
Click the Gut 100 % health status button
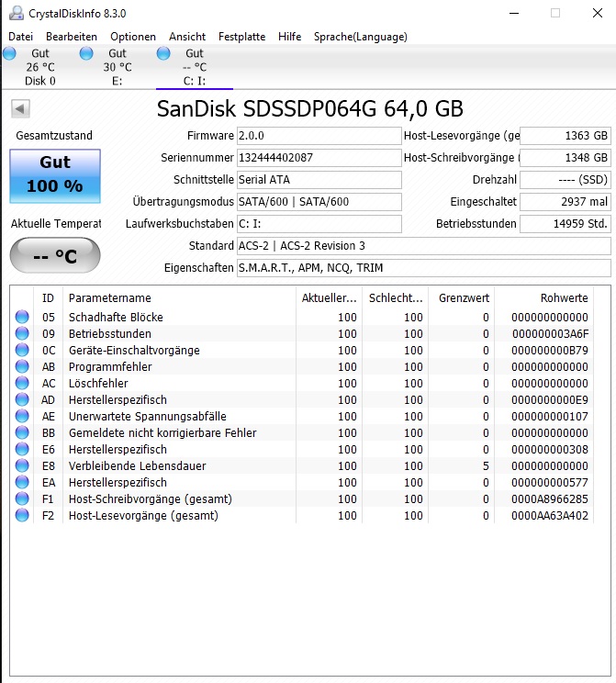[x=55, y=176]
